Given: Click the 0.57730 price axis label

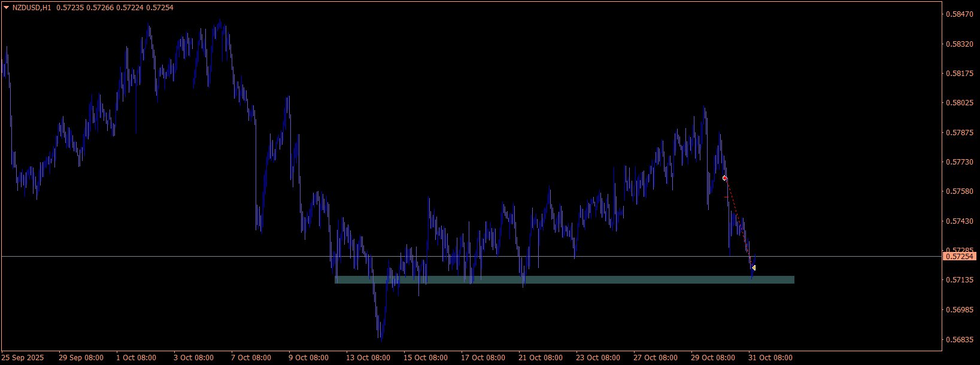Looking at the screenshot, I should pos(959,162).
